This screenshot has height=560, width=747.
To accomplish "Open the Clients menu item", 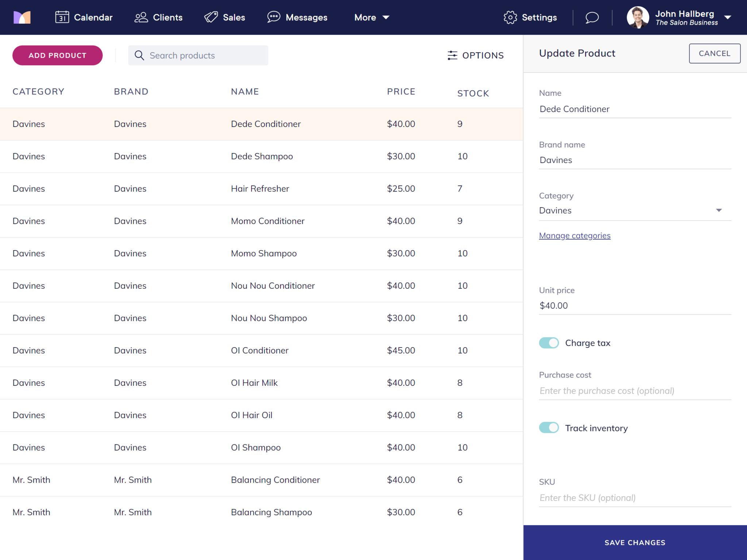I will click(x=158, y=17).
